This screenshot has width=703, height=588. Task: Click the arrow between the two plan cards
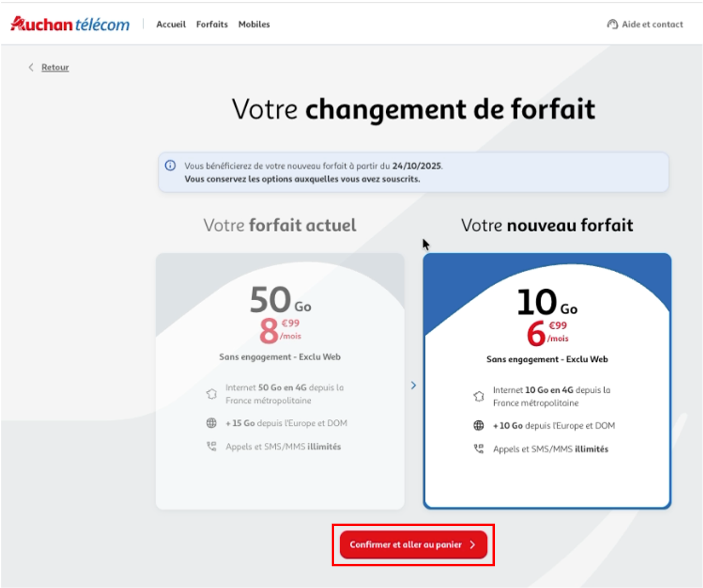pyautogui.click(x=414, y=385)
